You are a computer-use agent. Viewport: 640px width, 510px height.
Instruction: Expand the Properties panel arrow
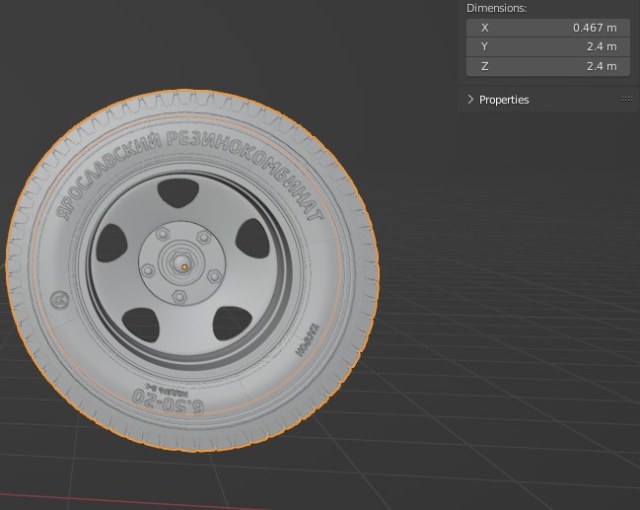tap(471, 100)
